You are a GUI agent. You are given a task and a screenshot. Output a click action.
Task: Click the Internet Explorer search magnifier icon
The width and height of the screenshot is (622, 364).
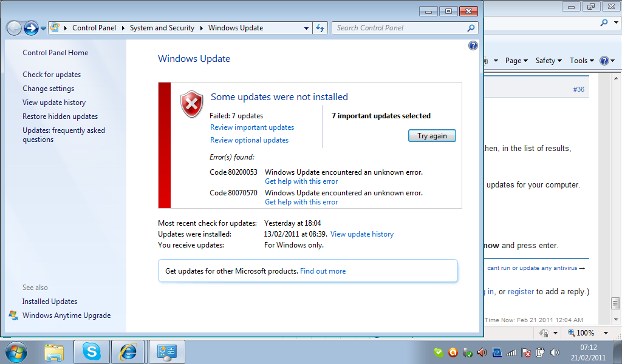604,22
